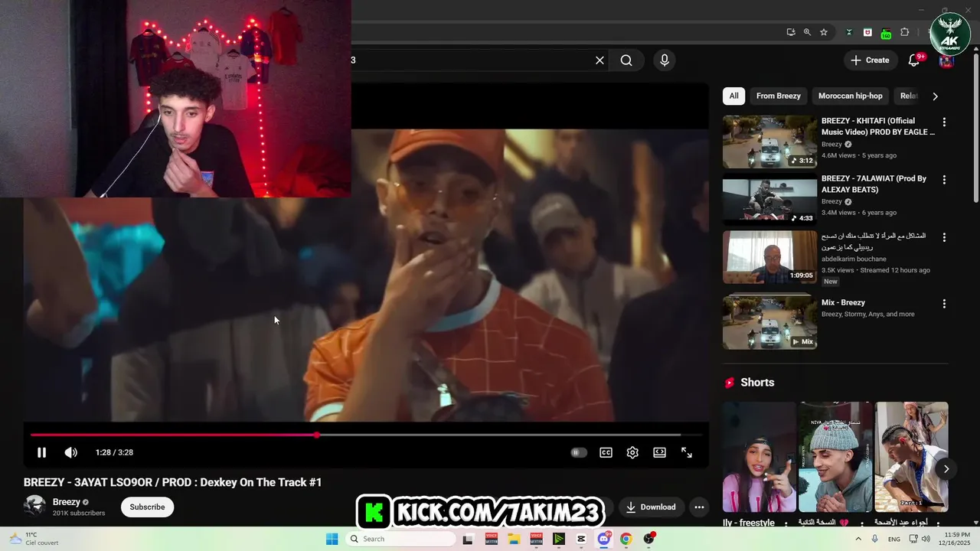The image size is (980, 551).
Task: Open OBS Studio from the taskbar
Action: (649, 539)
